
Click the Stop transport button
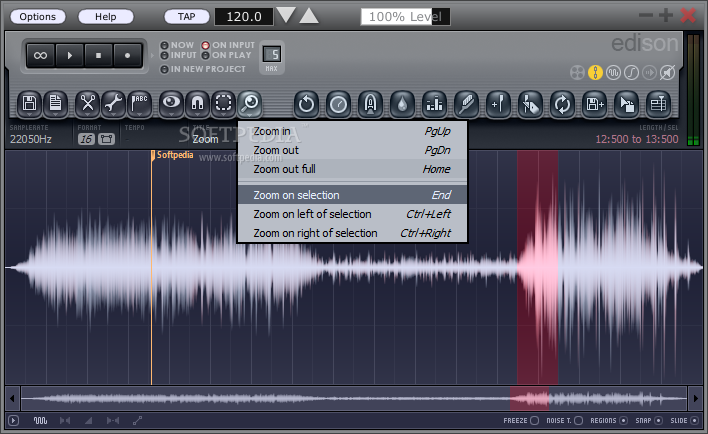(x=98, y=56)
